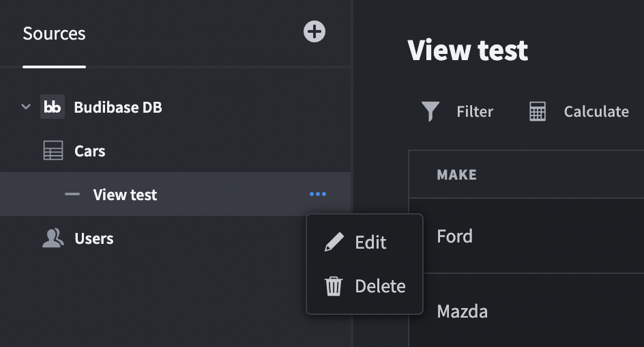Image resolution: width=644 pixels, height=347 pixels.
Task: Choose Delete from the context menu
Action: (380, 286)
